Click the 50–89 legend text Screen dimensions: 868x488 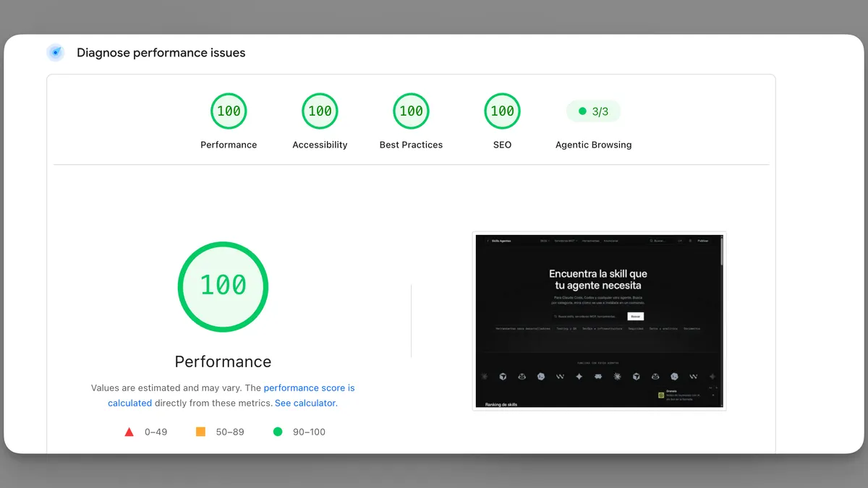pyautogui.click(x=230, y=432)
